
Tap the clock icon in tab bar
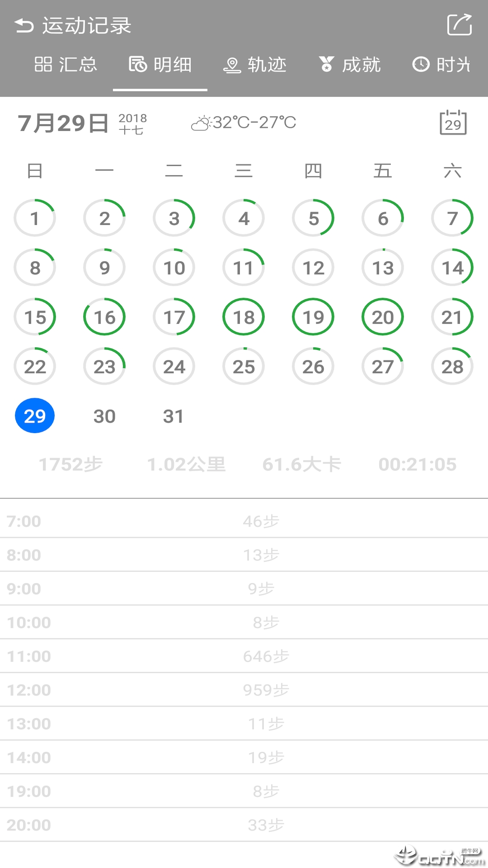421,65
